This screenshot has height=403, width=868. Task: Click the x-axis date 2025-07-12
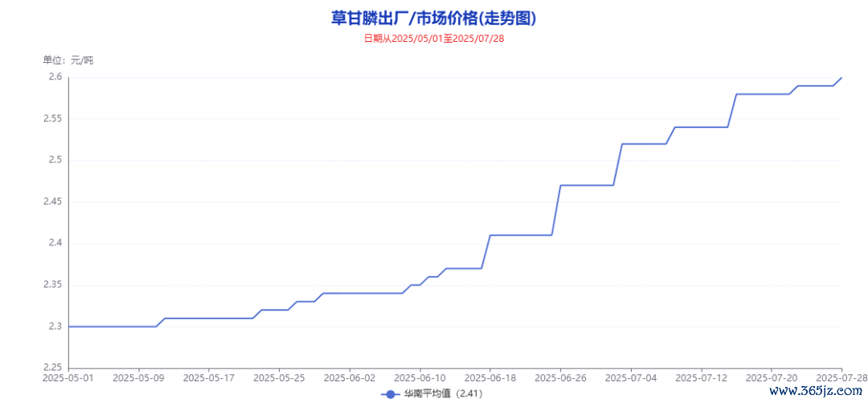[x=701, y=377]
